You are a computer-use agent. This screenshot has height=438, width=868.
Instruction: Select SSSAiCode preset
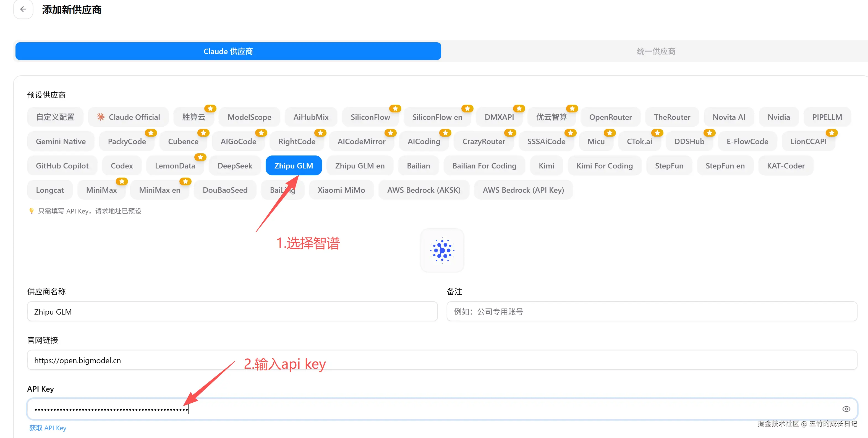point(546,141)
